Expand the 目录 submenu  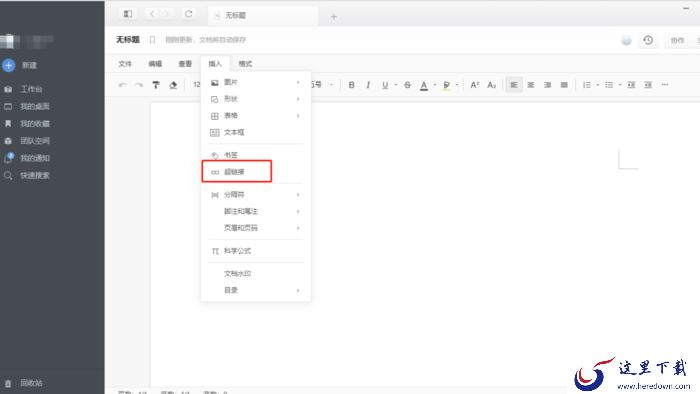(x=256, y=290)
